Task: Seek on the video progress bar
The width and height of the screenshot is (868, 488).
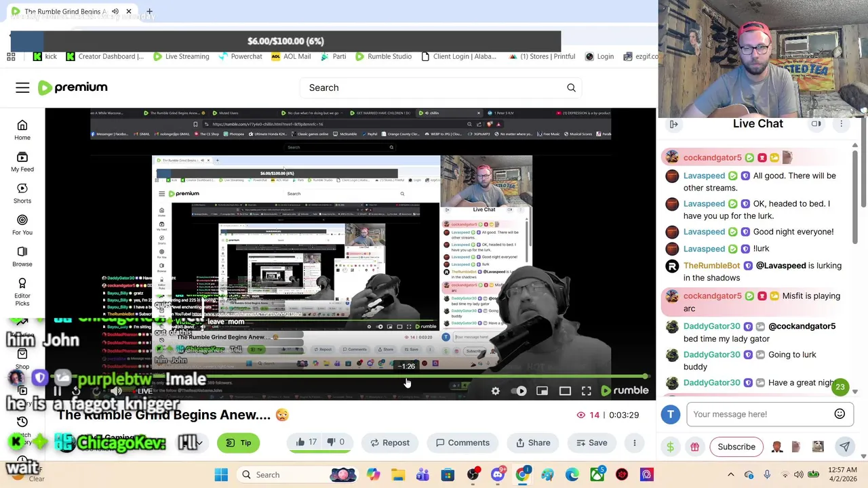Action: pos(351,376)
